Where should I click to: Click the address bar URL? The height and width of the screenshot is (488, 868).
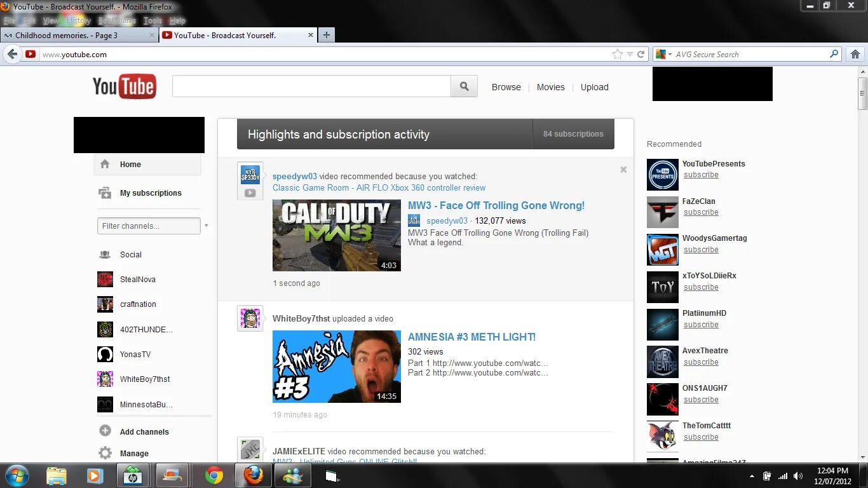coord(74,55)
